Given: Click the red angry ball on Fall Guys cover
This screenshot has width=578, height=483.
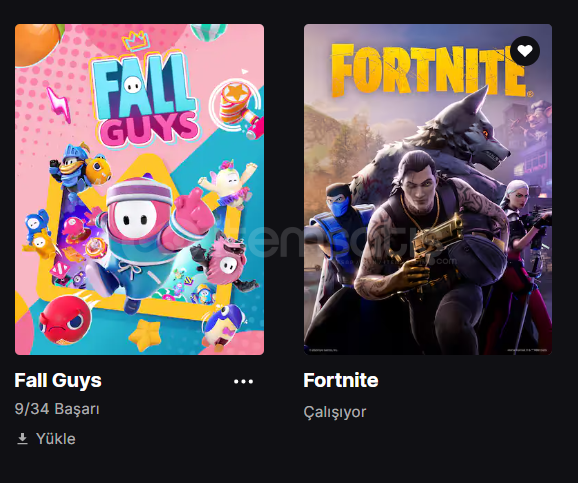Looking at the screenshot, I should (66, 319).
